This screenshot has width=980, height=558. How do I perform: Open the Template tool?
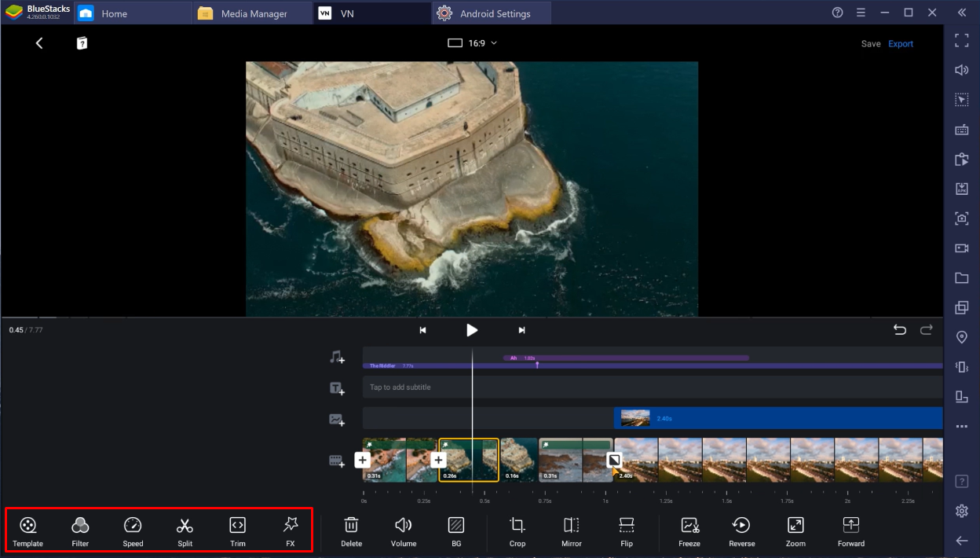point(27,531)
